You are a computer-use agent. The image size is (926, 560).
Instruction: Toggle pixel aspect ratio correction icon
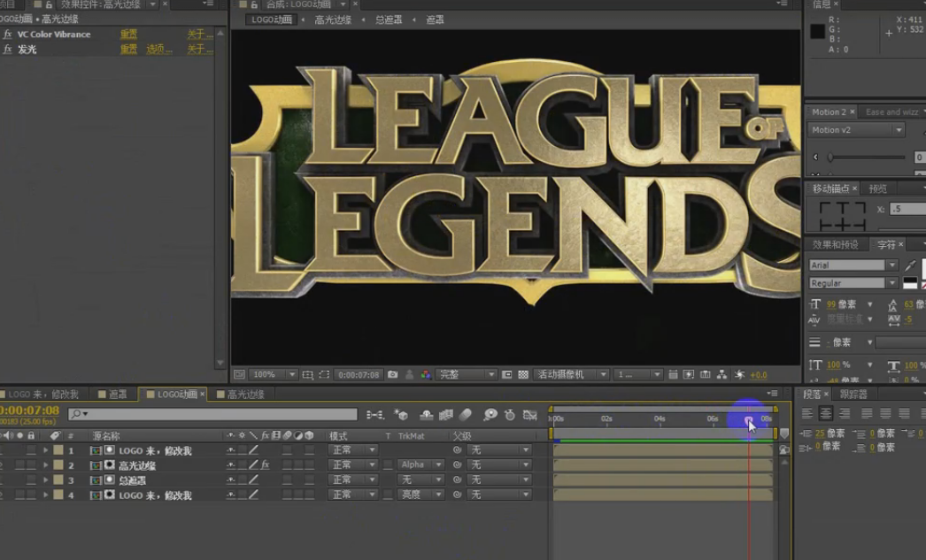pos(673,375)
